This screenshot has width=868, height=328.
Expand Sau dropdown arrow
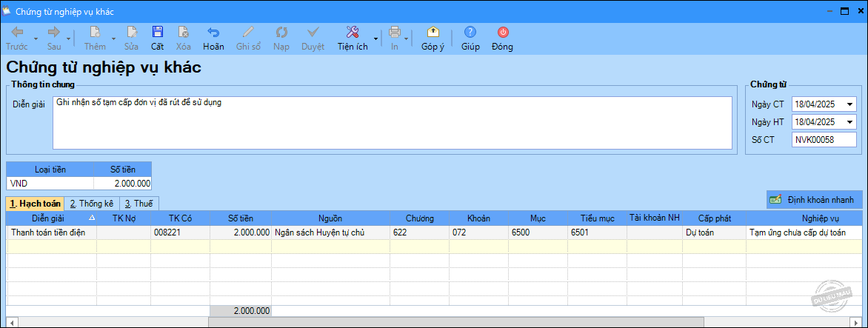pos(69,39)
